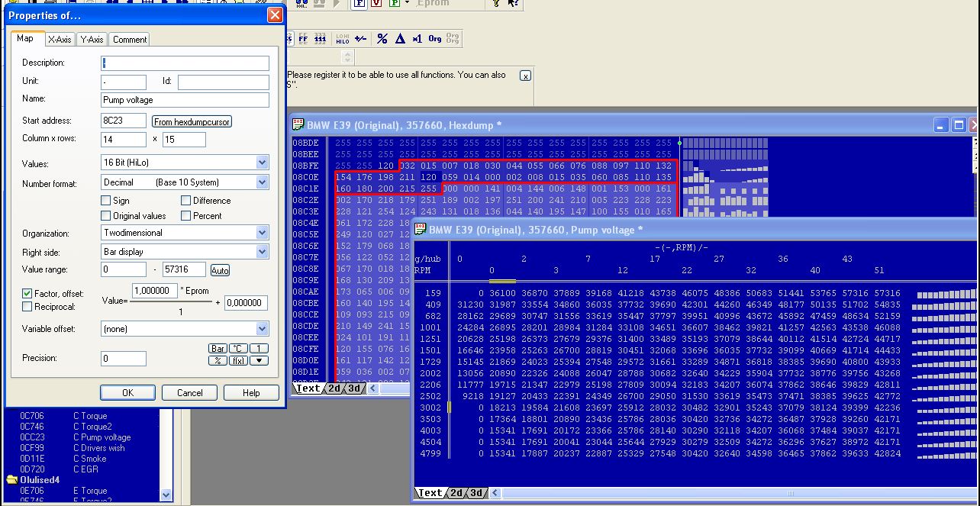Screen dimensions: 980x506
Task: Click the Description input field
Action: tap(185, 63)
